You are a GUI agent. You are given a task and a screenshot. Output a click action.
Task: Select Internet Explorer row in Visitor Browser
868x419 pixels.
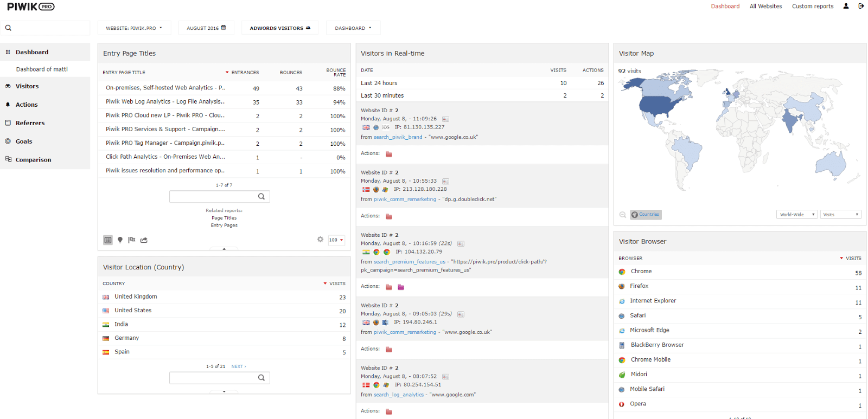click(x=740, y=301)
